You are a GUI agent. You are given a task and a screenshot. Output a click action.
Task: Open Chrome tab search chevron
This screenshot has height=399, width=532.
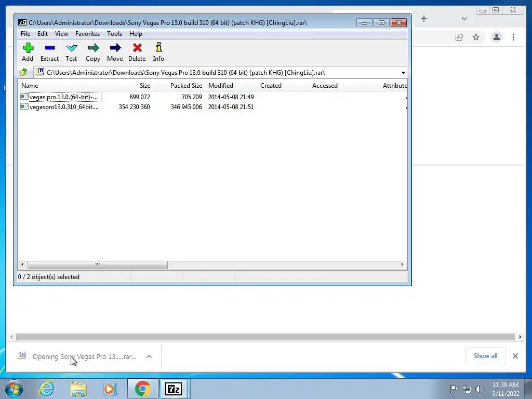tap(464, 19)
